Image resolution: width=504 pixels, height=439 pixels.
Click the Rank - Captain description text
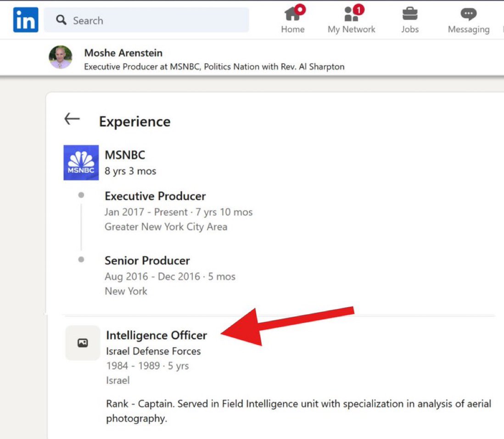pos(299,411)
